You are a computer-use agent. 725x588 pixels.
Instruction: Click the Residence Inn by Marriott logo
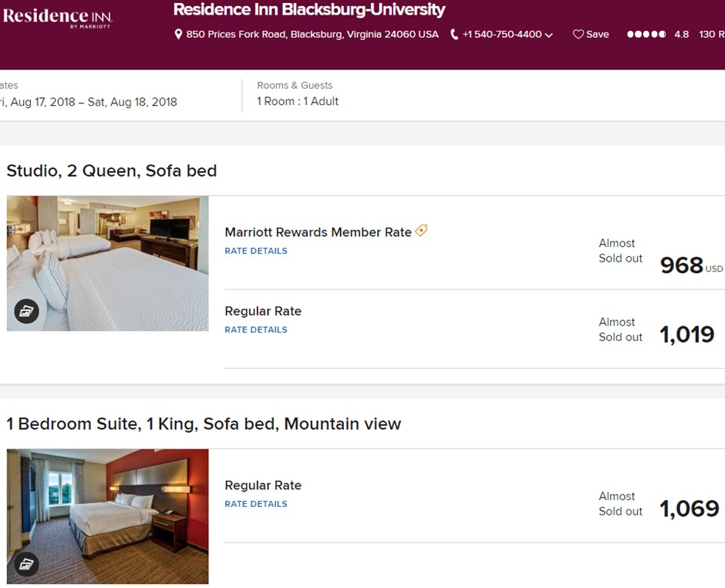[58, 18]
